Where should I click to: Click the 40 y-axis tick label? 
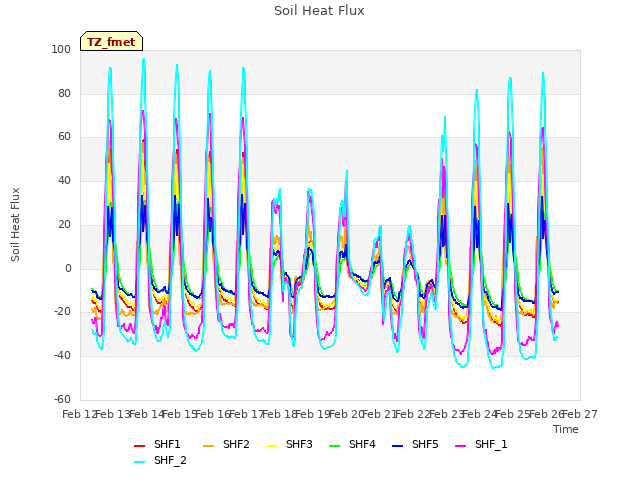(64, 181)
